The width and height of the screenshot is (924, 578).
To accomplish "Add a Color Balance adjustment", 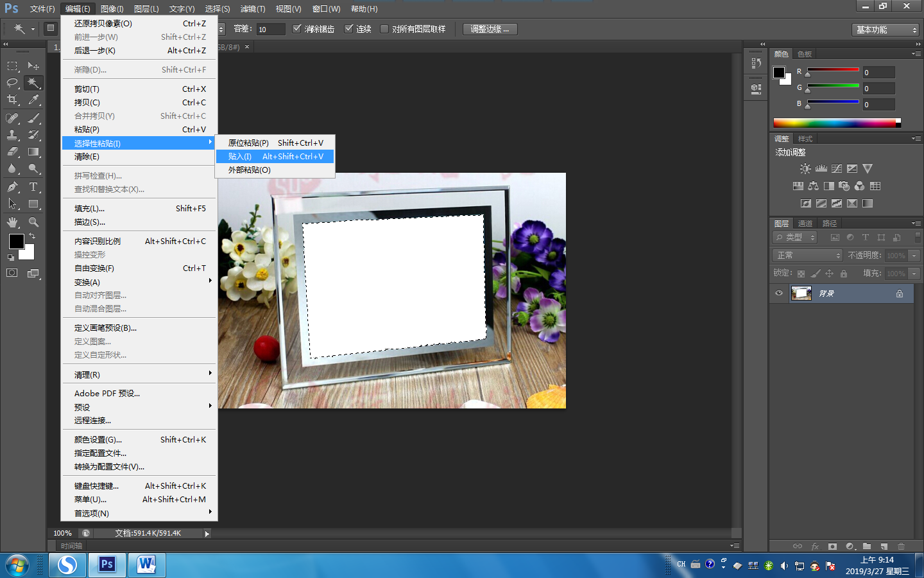I will (x=813, y=186).
